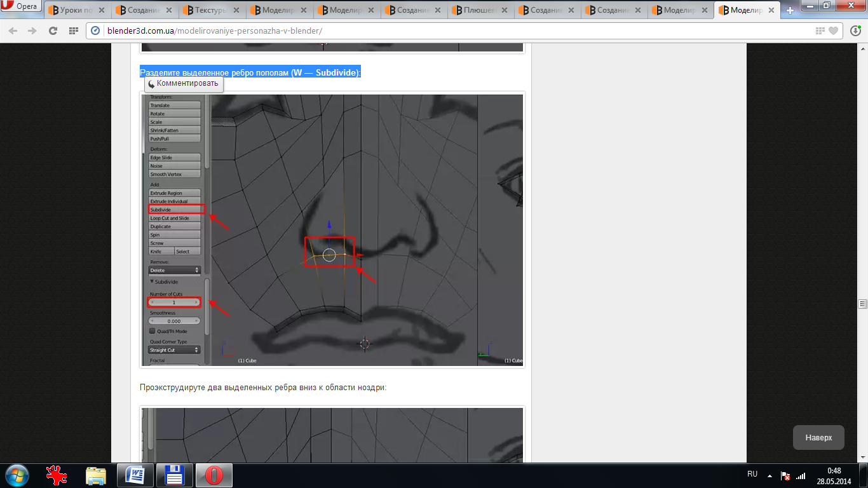Click the page vertical scrollbar handle
The height and width of the screenshot is (488, 868).
tap(862, 303)
